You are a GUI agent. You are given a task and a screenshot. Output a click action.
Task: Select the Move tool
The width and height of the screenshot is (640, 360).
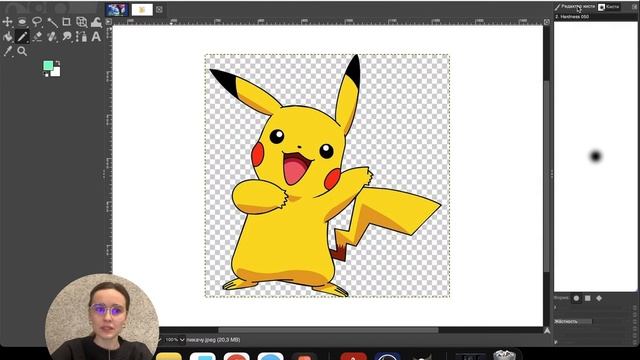coord(7,22)
